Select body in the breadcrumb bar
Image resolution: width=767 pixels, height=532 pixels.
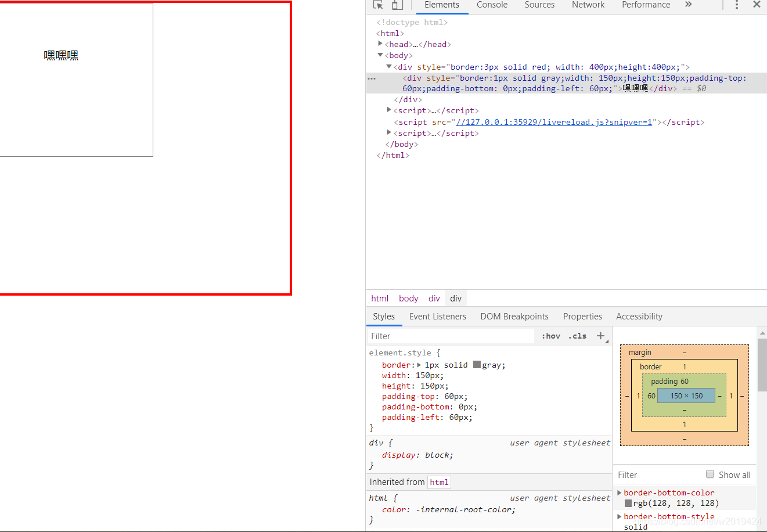408,299
